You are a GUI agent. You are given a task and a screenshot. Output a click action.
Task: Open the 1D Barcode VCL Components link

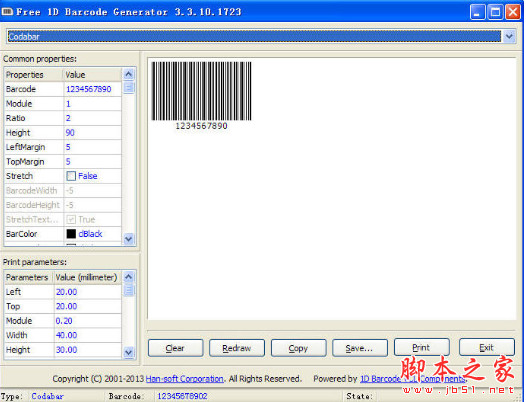[x=413, y=379]
